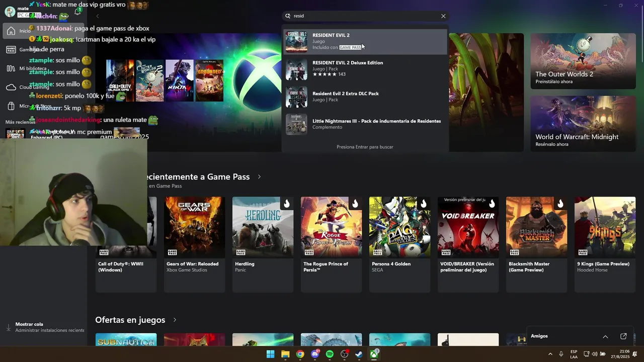
Task: Select Resident Evil 2 Extra DLC Pack
Action: [365, 97]
